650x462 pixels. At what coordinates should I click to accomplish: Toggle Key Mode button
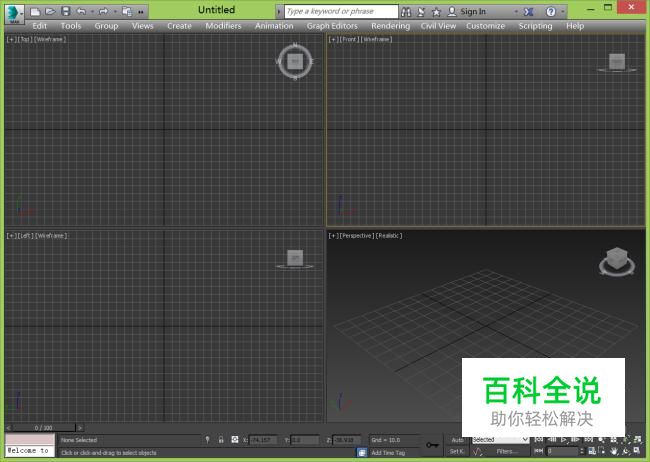(x=539, y=451)
